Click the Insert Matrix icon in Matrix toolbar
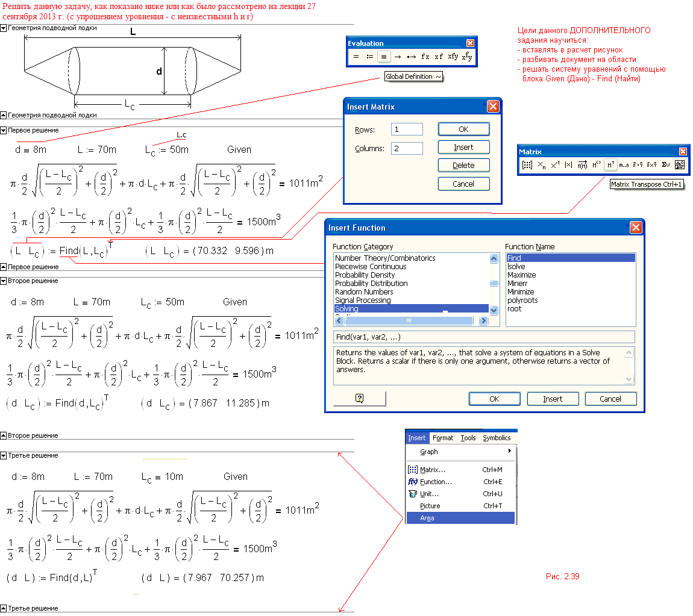Image resolution: width=693 pixels, height=616 pixels. pyautogui.click(x=527, y=165)
